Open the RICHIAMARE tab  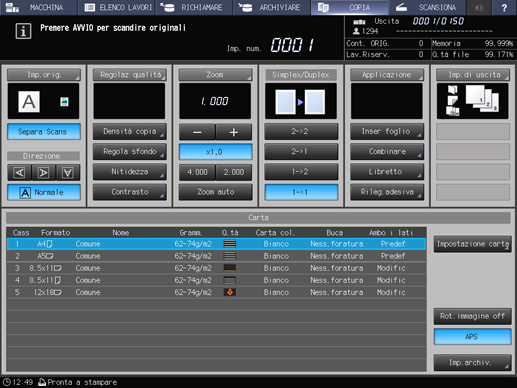(194, 7)
